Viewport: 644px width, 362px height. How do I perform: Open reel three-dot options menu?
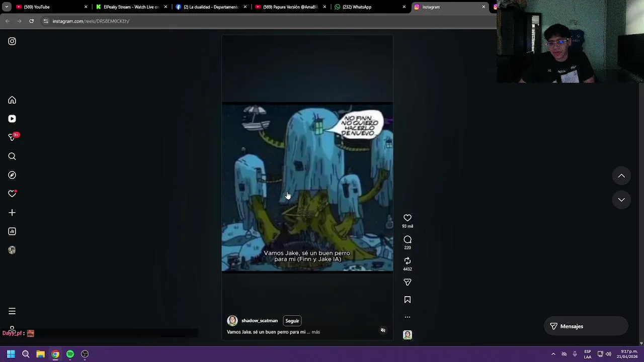click(408, 317)
